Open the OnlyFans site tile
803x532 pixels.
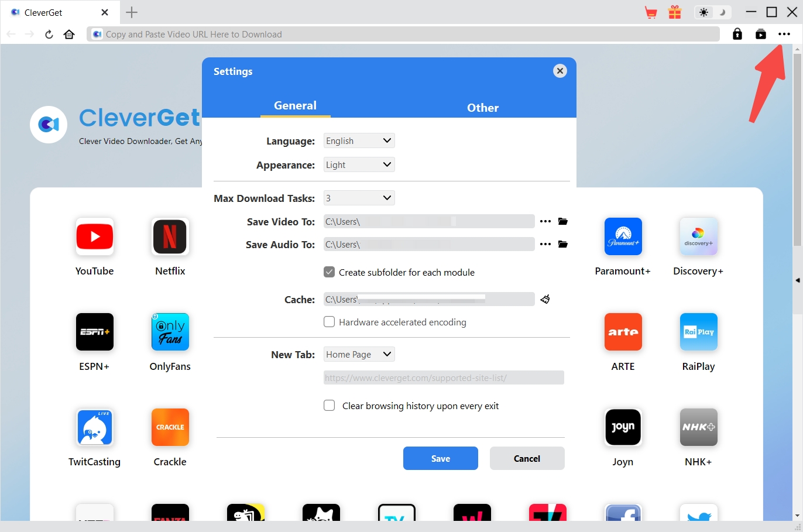click(170, 332)
